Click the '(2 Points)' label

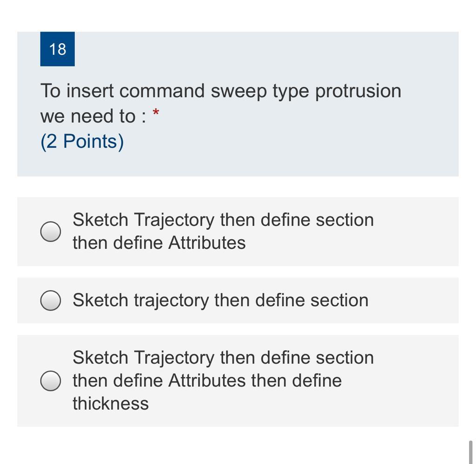coord(82,141)
